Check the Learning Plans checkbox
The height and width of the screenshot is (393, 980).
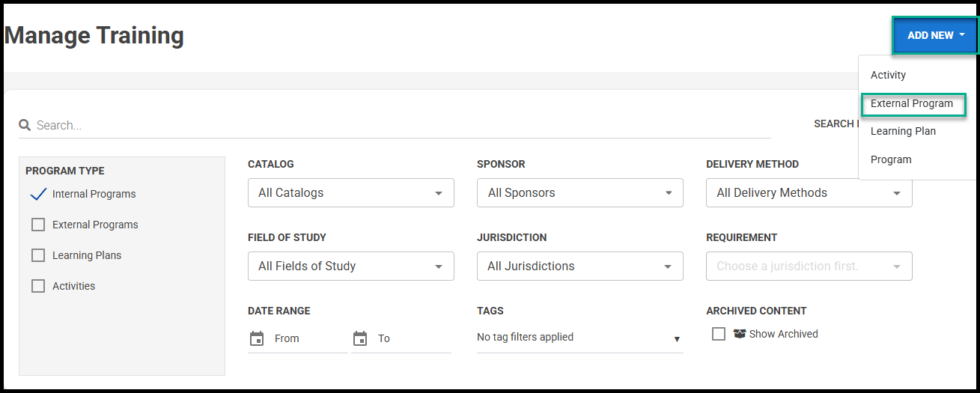(x=38, y=255)
